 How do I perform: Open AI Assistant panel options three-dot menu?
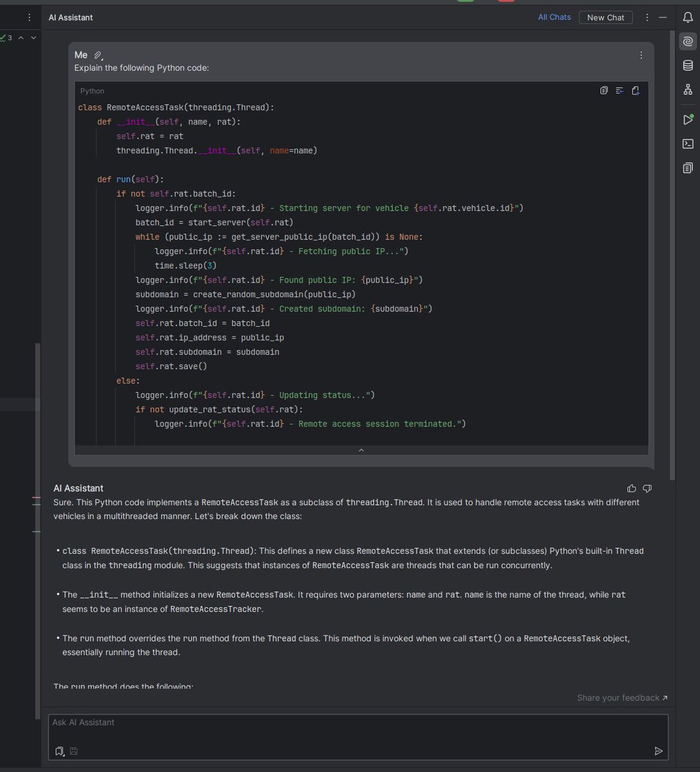point(647,17)
